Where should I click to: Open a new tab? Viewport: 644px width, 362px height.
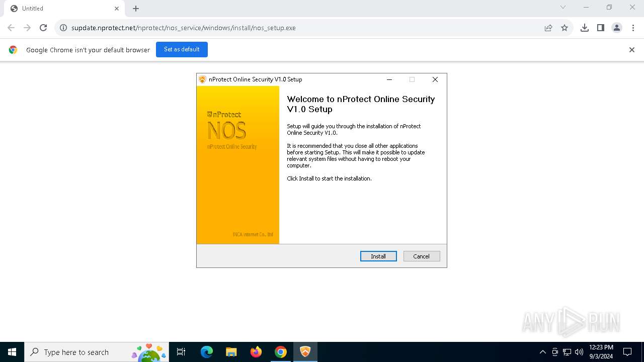(x=136, y=9)
